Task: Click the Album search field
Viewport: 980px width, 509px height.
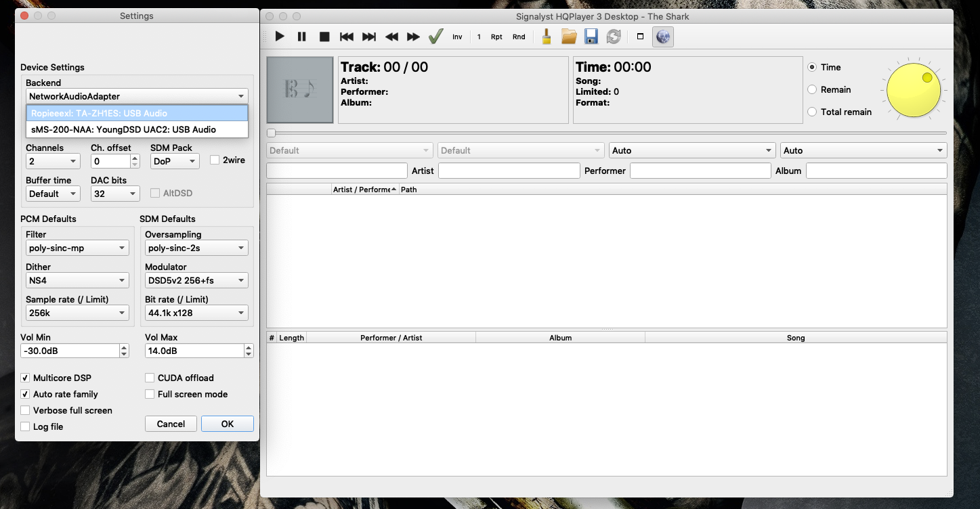Action: 876,171
